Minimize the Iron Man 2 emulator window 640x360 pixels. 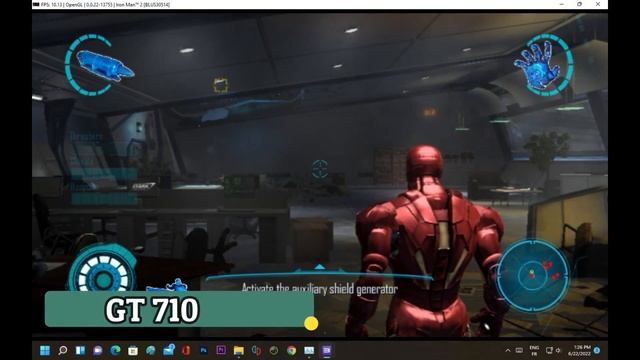tap(562, 4)
